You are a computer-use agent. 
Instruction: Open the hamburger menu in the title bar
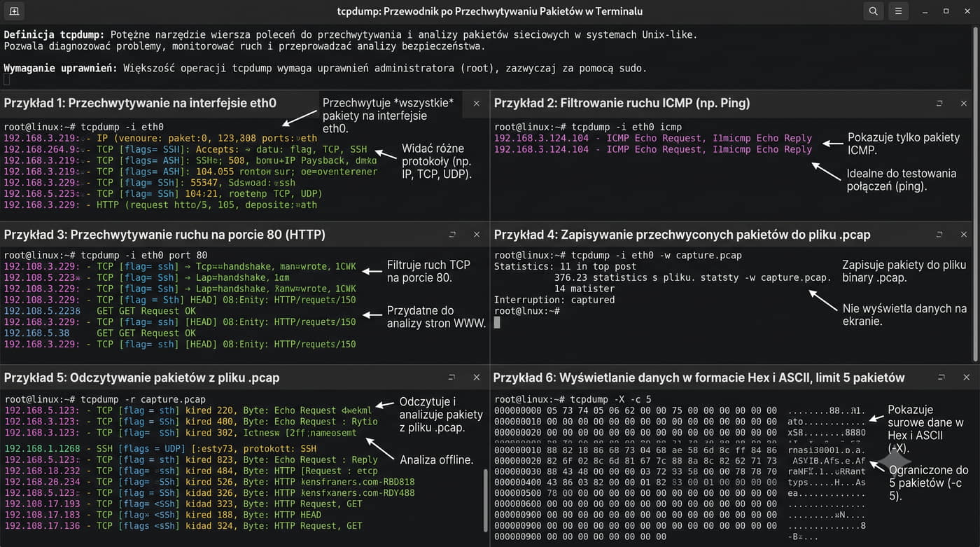click(x=898, y=11)
